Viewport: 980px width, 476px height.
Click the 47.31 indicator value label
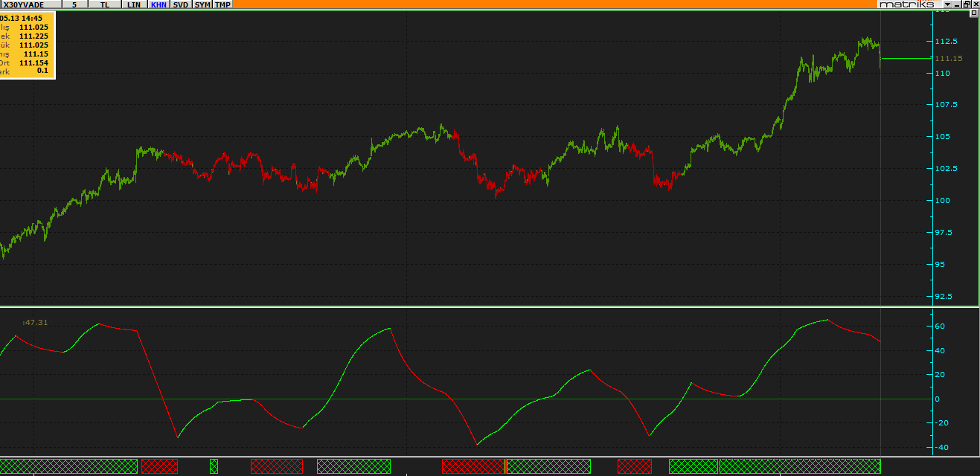click(x=35, y=322)
